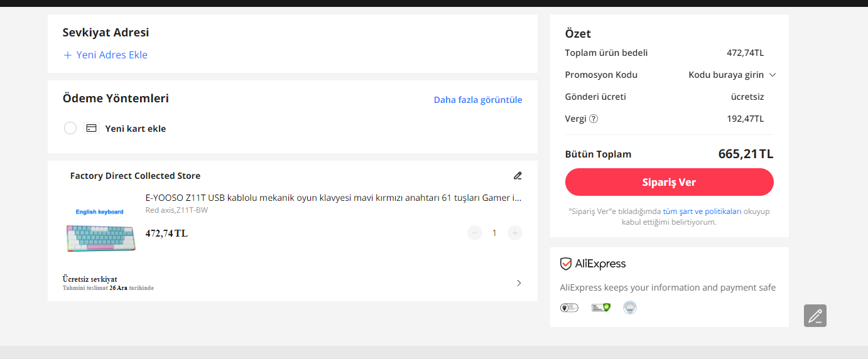
Task: Click the AliExpress shield logo icon
Action: pyautogui.click(x=566, y=264)
